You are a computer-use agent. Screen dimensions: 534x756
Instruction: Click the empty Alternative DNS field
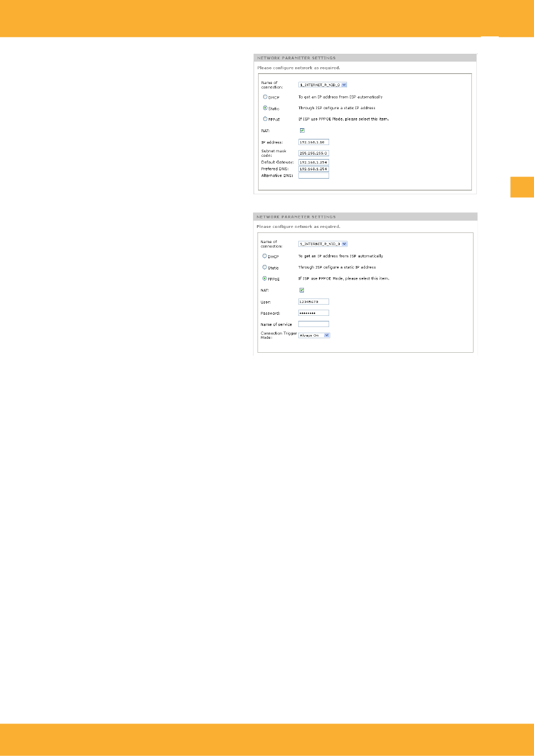pos(313,176)
